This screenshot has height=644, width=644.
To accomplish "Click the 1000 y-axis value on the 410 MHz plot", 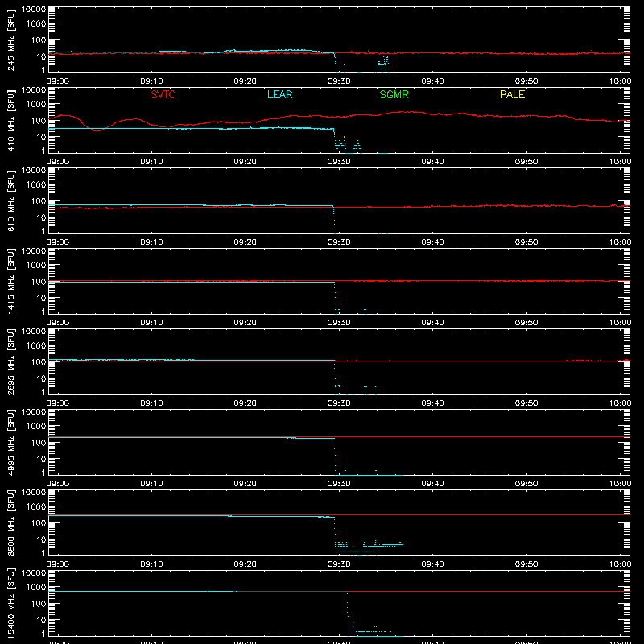I will [36, 104].
